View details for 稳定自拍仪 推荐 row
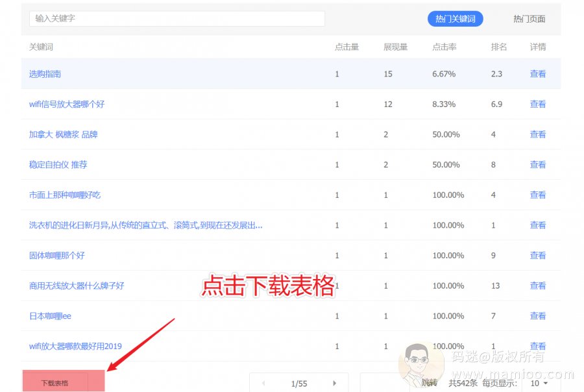This screenshot has height=392, width=584. [x=538, y=165]
